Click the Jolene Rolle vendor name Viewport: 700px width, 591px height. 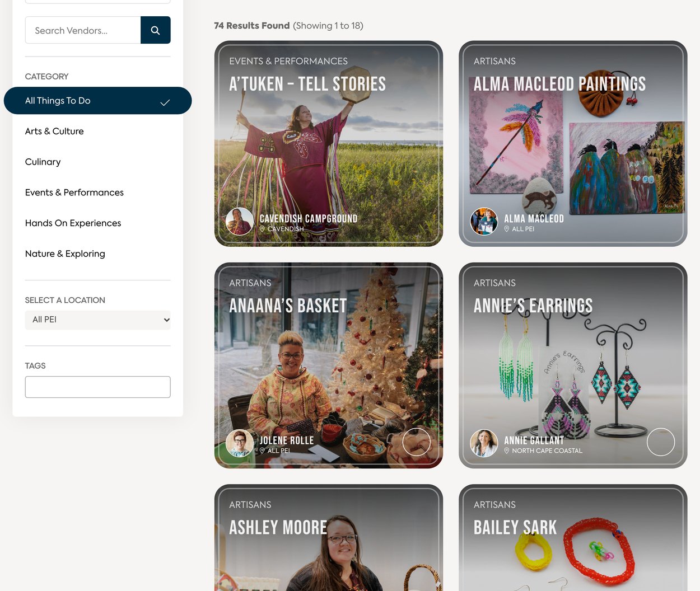point(286,440)
